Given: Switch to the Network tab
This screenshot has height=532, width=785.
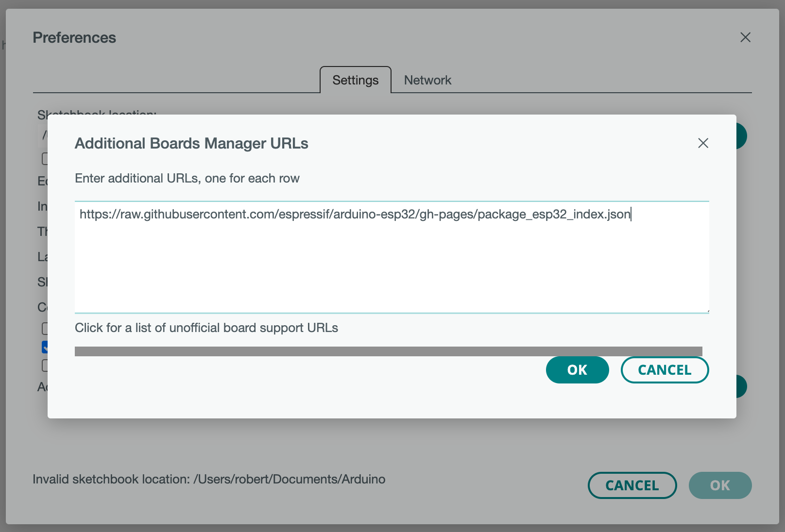Looking at the screenshot, I should 427,80.
